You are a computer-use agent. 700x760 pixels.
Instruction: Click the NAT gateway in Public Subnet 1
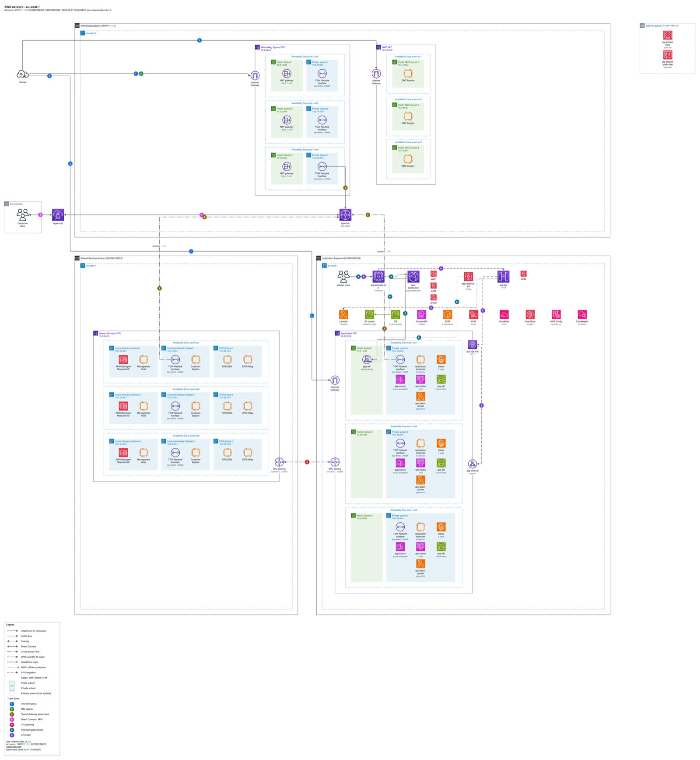287,74
